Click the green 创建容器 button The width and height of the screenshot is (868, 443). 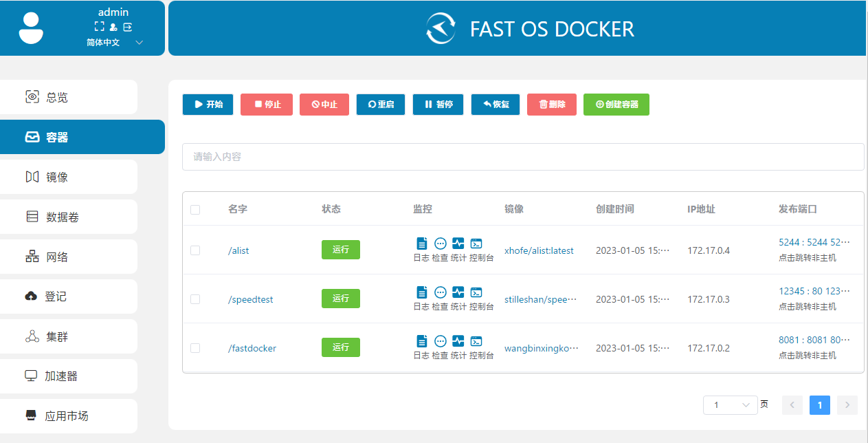tap(616, 105)
